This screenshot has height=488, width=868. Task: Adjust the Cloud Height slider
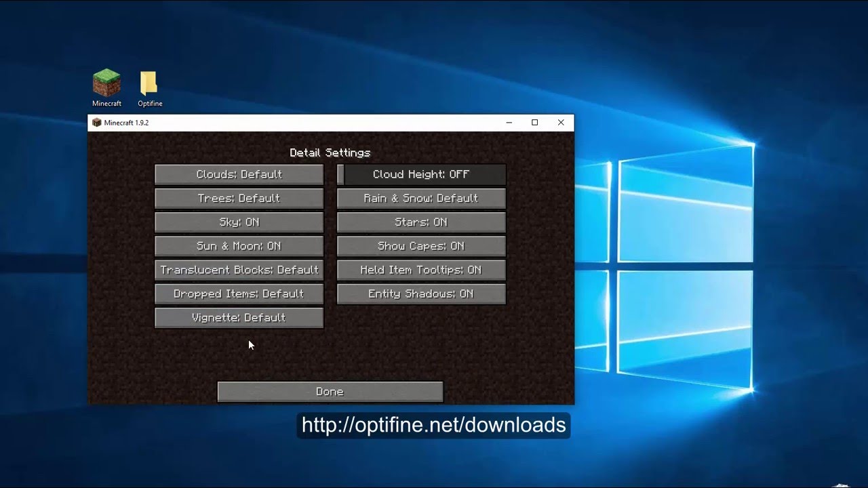pos(421,174)
